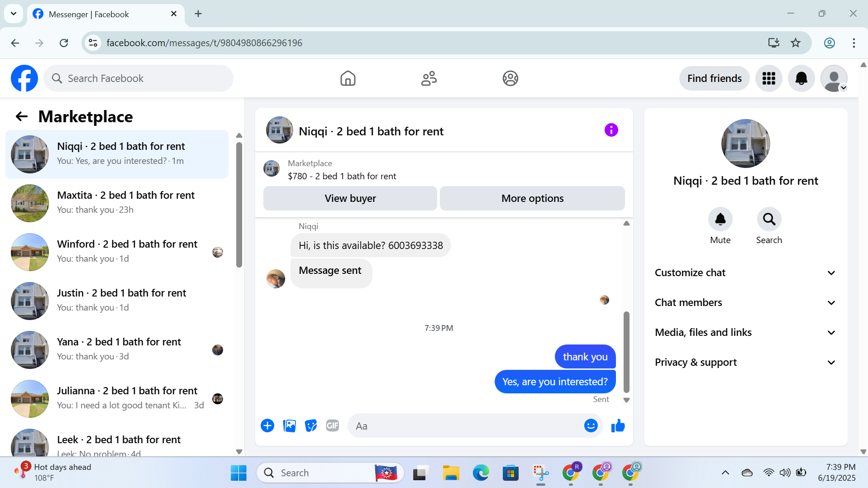Viewport: 868px width, 488px height.
Task: Open a new browser tab
Action: (x=198, y=14)
